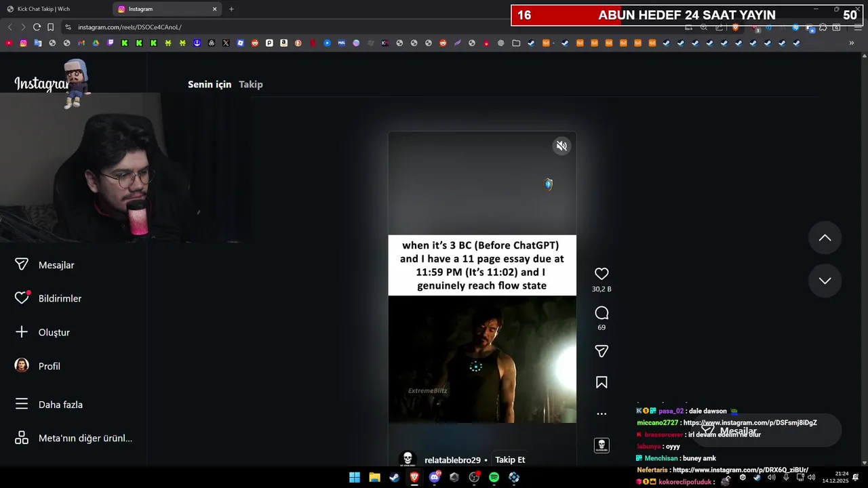Close the Instagram browser tab
Image resolution: width=868 pixels, height=488 pixels.
(x=215, y=9)
